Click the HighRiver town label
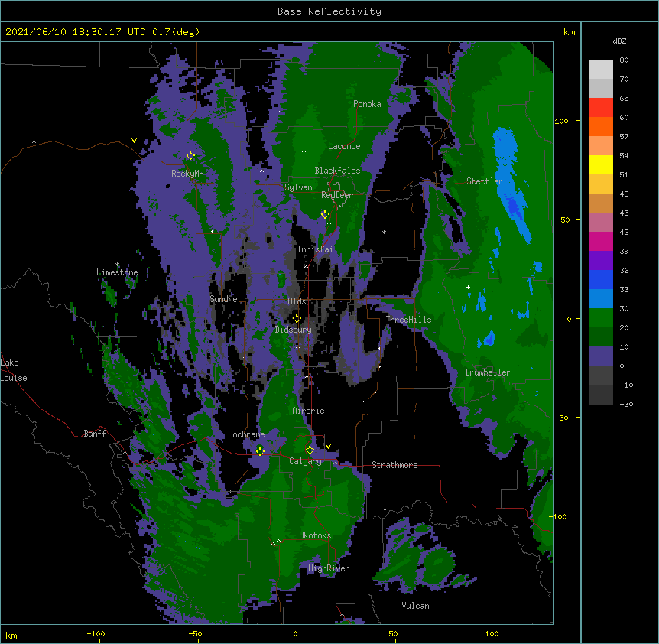This screenshot has width=659, height=644. click(329, 568)
